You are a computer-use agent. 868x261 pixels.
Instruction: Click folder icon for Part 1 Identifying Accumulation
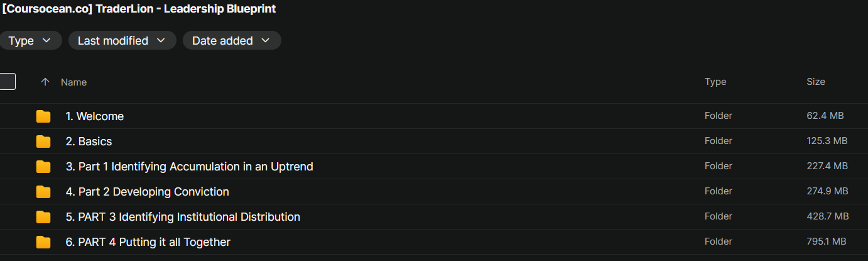point(43,167)
